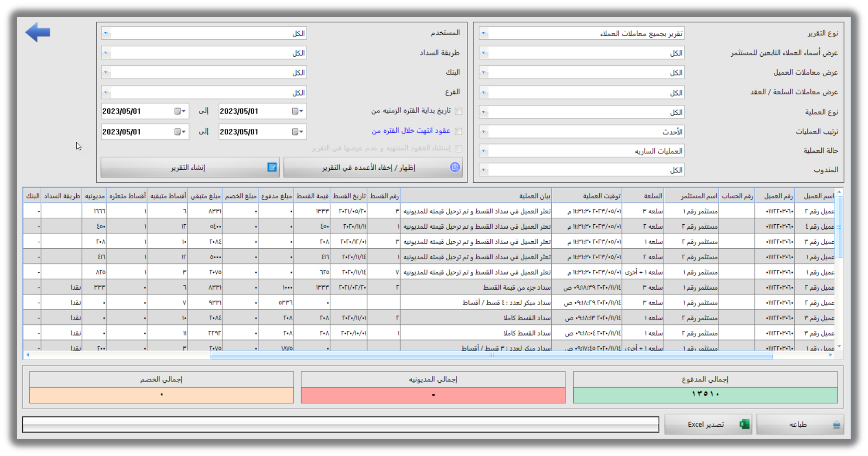The image size is (868, 456).
Task: Select the 'مبلغ مدفوع' column header
Action: [x=276, y=196]
